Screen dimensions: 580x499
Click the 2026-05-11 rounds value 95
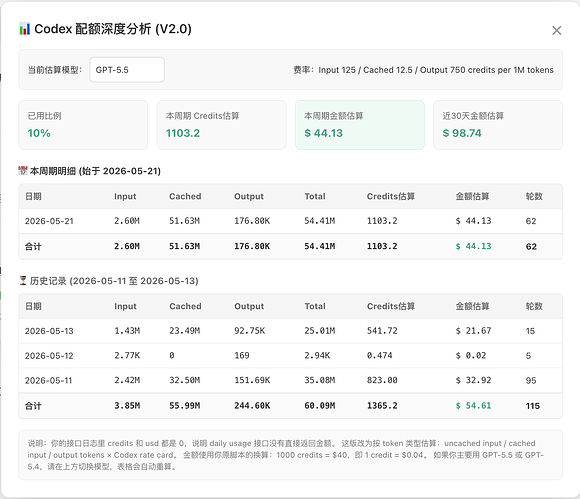coord(531,380)
